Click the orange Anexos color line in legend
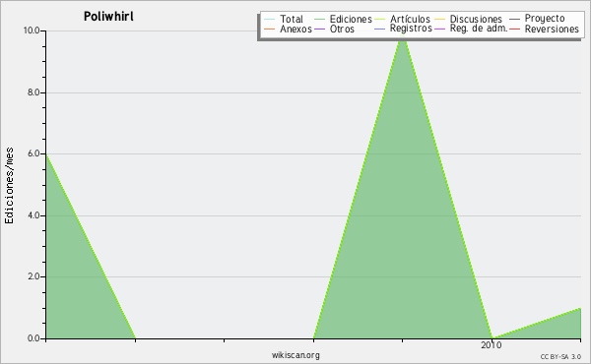This screenshot has height=364, width=591. (x=270, y=29)
